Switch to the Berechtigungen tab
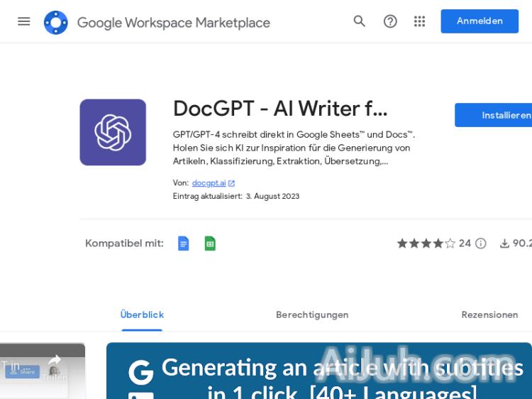Screen dimensions: 532x399 pyautogui.click(x=312, y=315)
